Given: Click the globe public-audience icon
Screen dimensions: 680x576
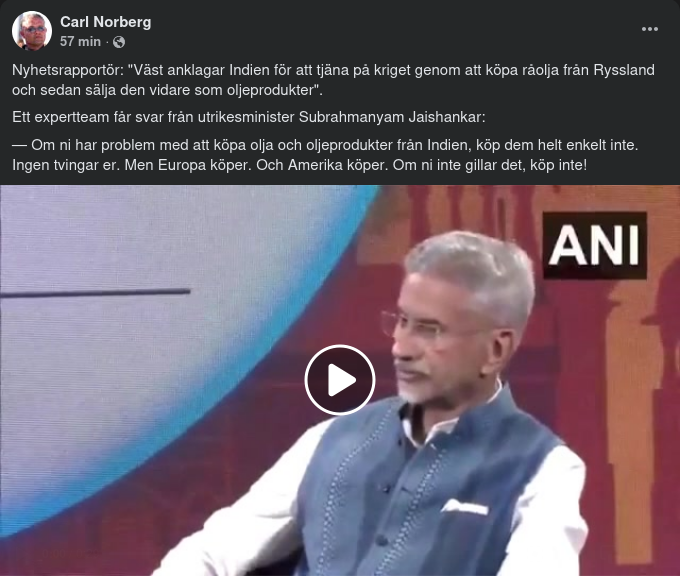Looking at the screenshot, I should click(119, 42).
